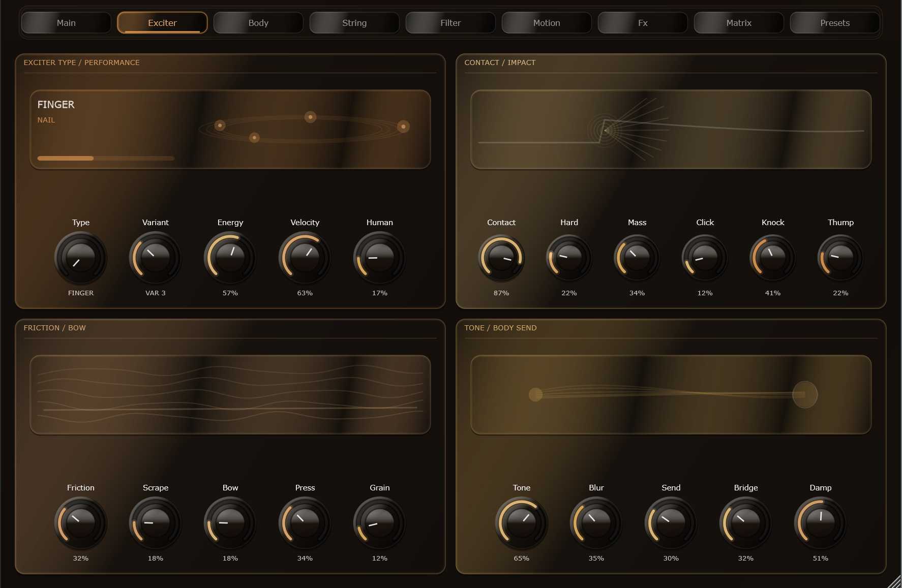Click the Contact knob at 87%
Screen dimensions: 902x588
tap(501, 258)
